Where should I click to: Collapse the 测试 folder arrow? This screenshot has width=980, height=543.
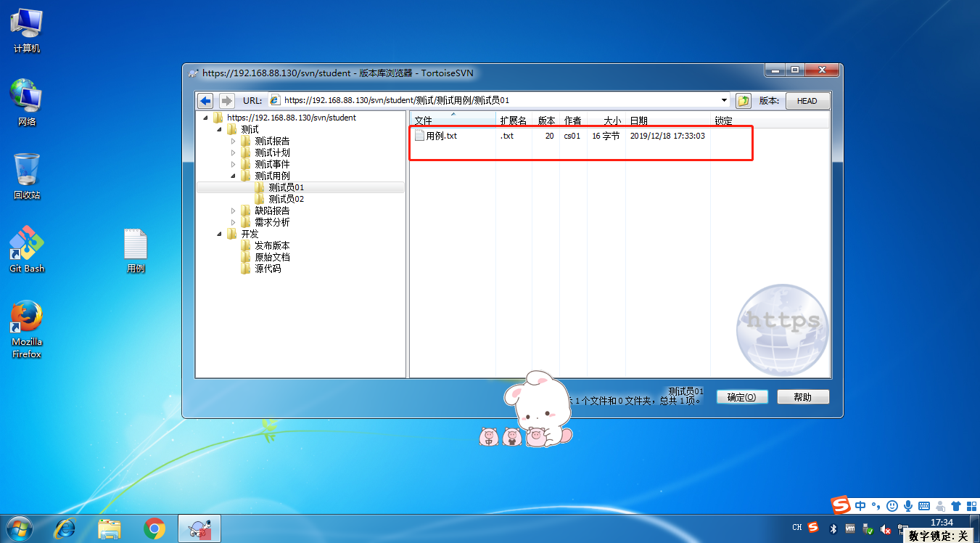[220, 129]
